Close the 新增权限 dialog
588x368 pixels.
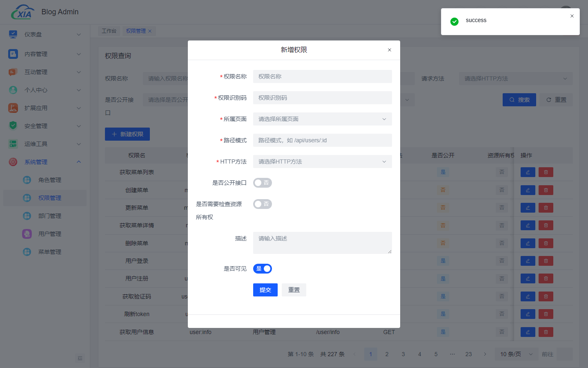click(390, 50)
